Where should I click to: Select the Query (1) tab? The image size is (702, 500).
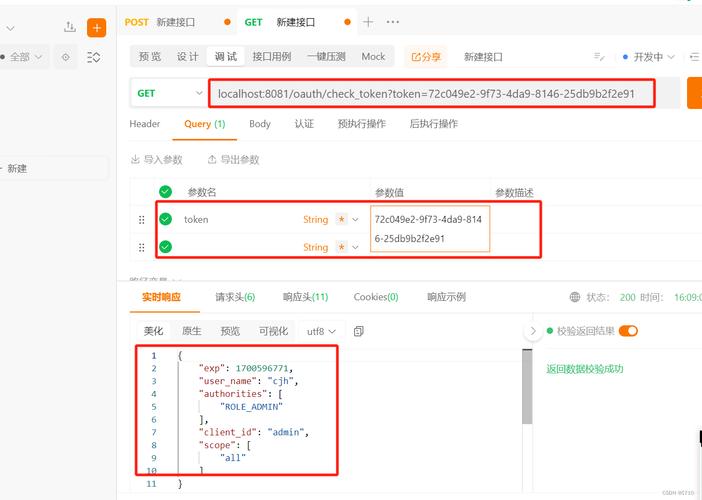tap(205, 124)
